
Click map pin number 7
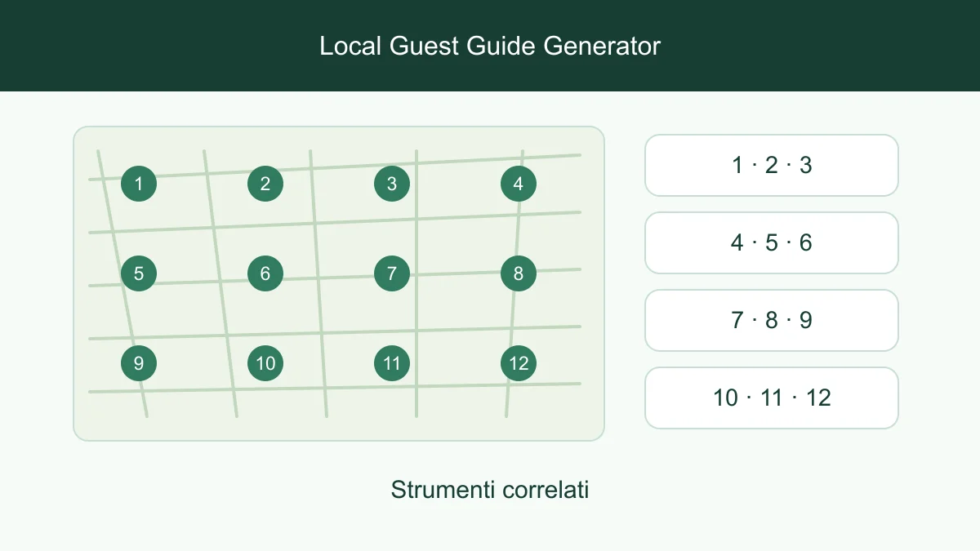pyautogui.click(x=392, y=273)
